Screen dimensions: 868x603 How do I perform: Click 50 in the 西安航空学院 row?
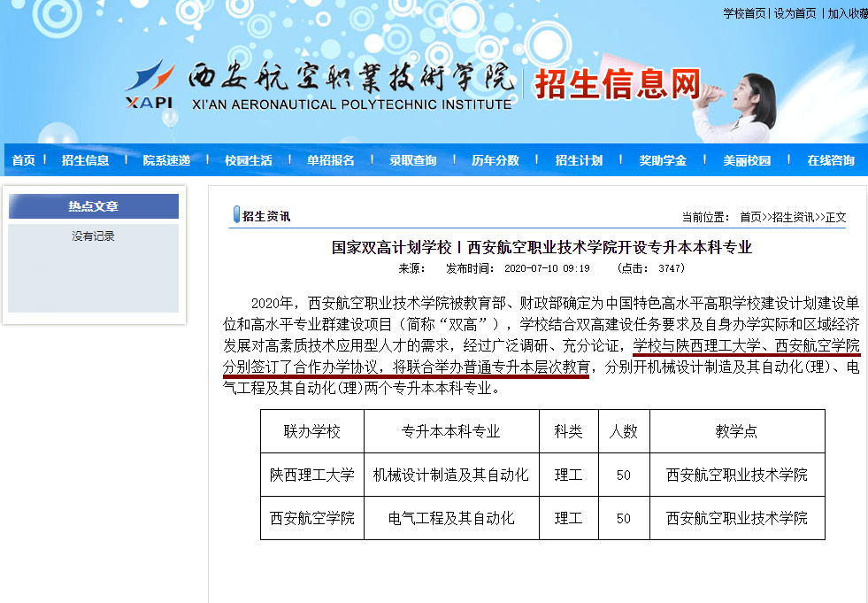pyautogui.click(x=624, y=519)
